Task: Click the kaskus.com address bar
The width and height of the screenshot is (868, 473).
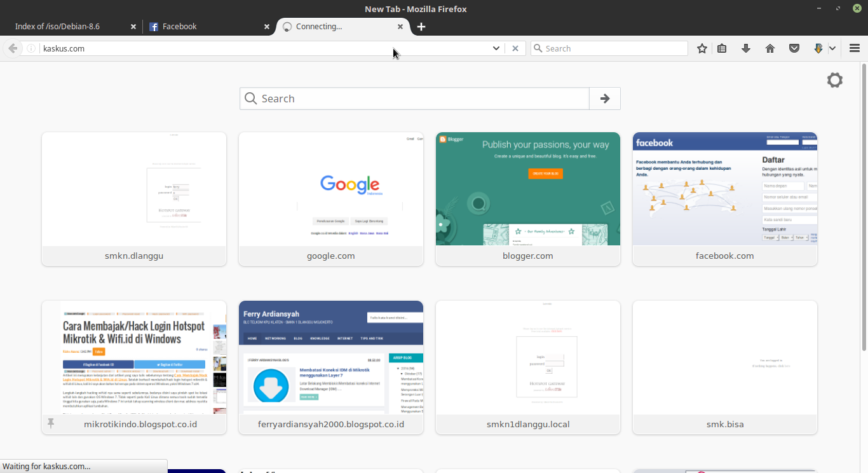Action: click(263, 48)
